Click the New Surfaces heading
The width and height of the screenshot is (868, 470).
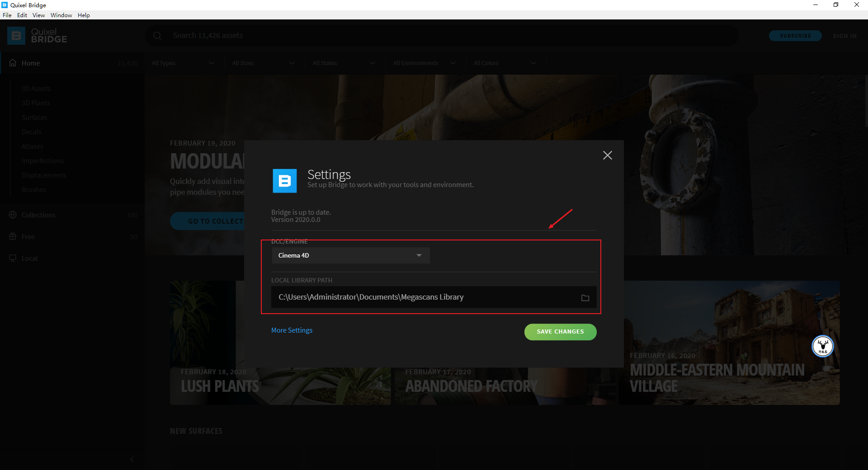tap(196, 431)
